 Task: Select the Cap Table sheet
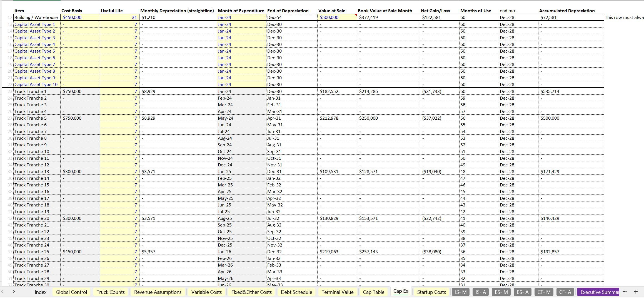click(374, 292)
